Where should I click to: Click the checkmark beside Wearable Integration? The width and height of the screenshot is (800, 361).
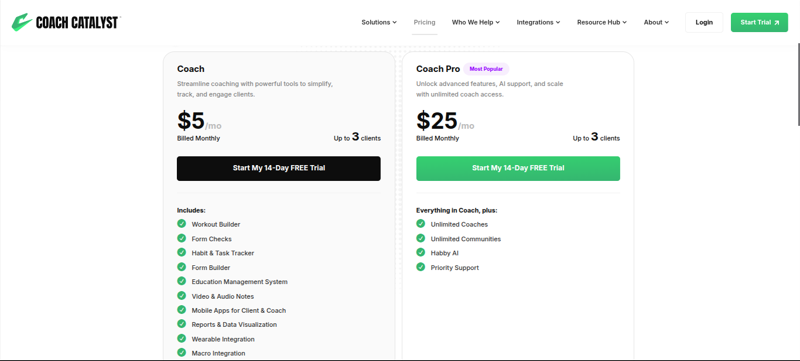coord(182,338)
